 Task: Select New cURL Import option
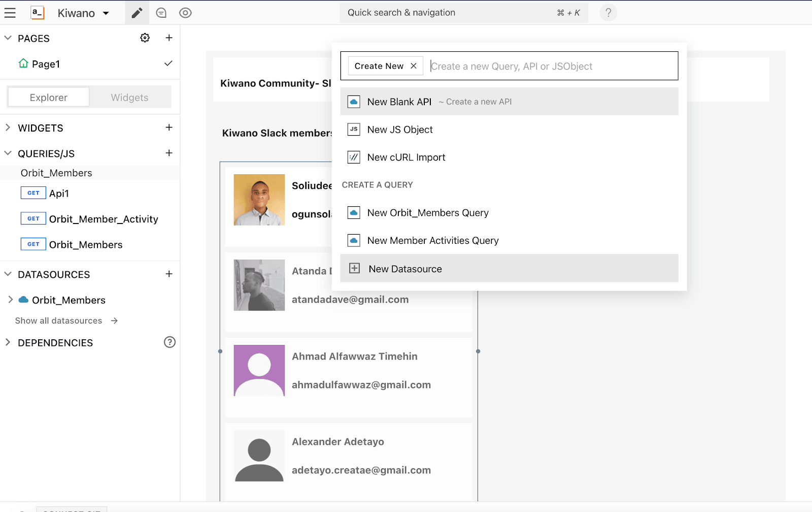point(406,157)
